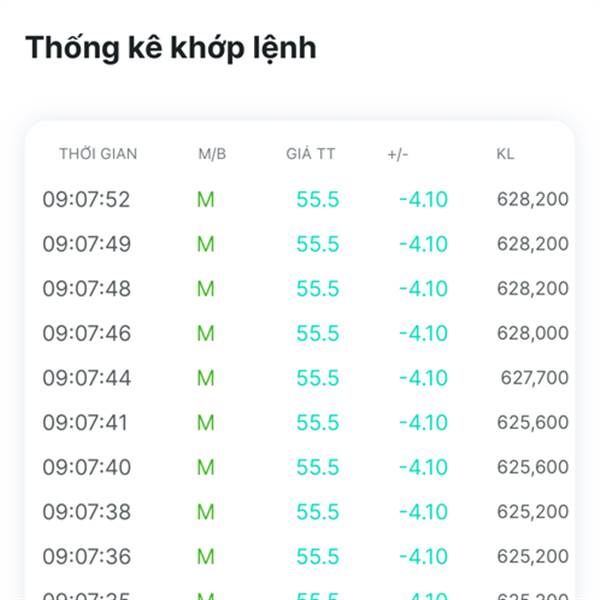Sort by the THỜI GIAN column header
This screenshot has width=600, height=600.
[x=98, y=154]
